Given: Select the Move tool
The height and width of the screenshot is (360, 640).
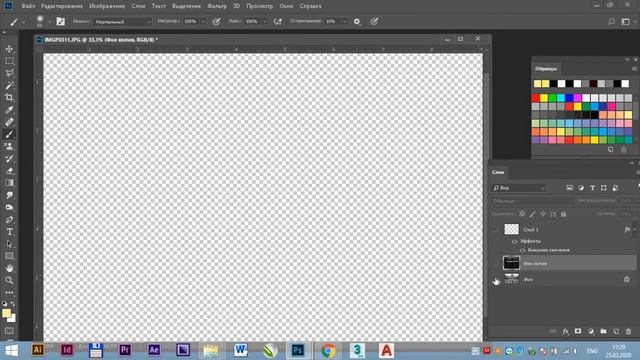Looking at the screenshot, I should [x=9, y=49].
